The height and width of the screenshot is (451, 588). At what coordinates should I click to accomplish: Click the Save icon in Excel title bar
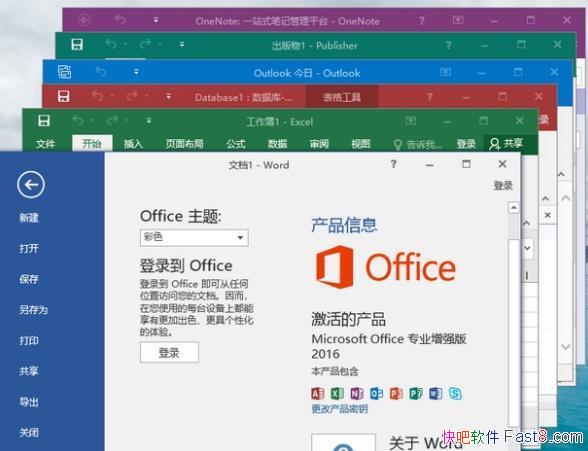[x=44, y=121]
